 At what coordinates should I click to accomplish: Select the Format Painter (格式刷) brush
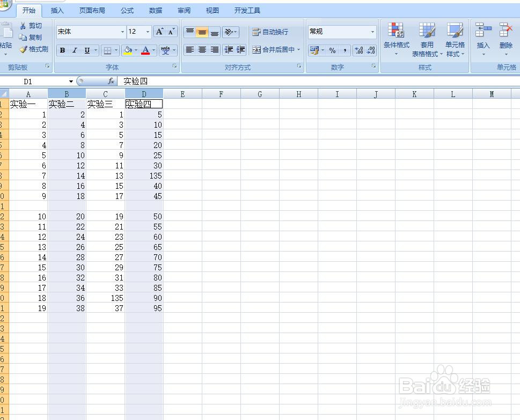(x=23, y=49)
